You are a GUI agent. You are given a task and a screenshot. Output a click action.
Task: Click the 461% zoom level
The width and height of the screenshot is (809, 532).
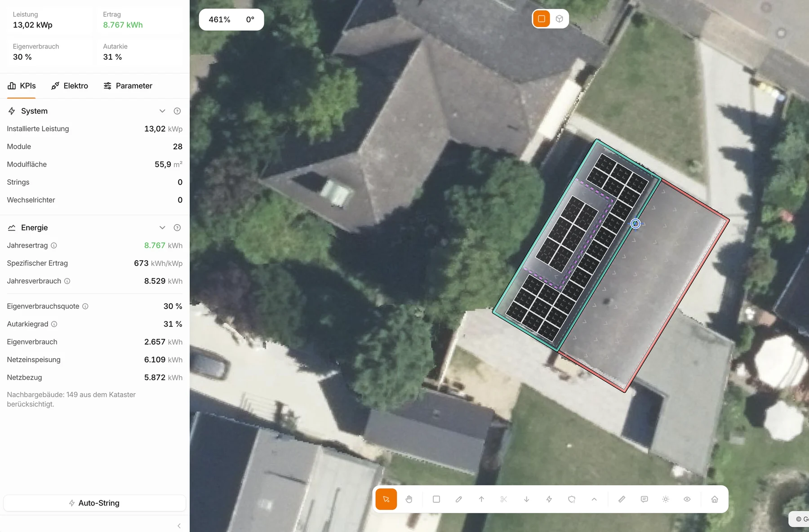point(219,20)
